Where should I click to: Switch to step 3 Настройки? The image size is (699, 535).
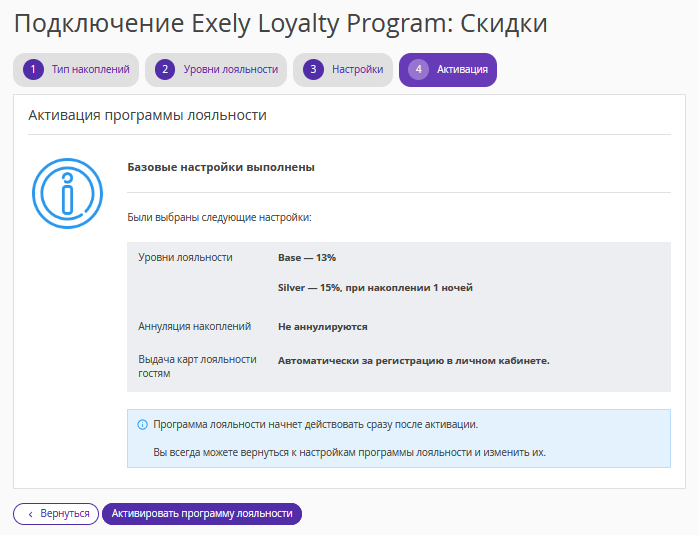pos(343,70)
